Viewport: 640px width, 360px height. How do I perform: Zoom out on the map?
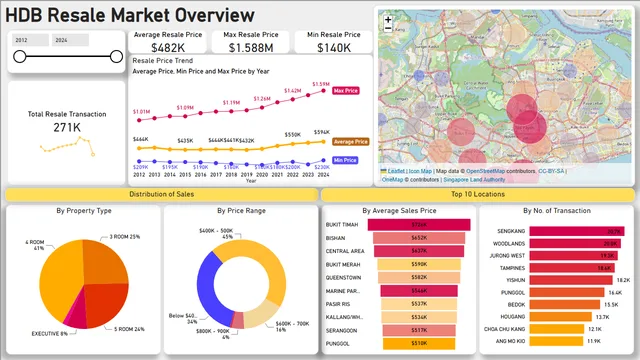coord(388,28)
